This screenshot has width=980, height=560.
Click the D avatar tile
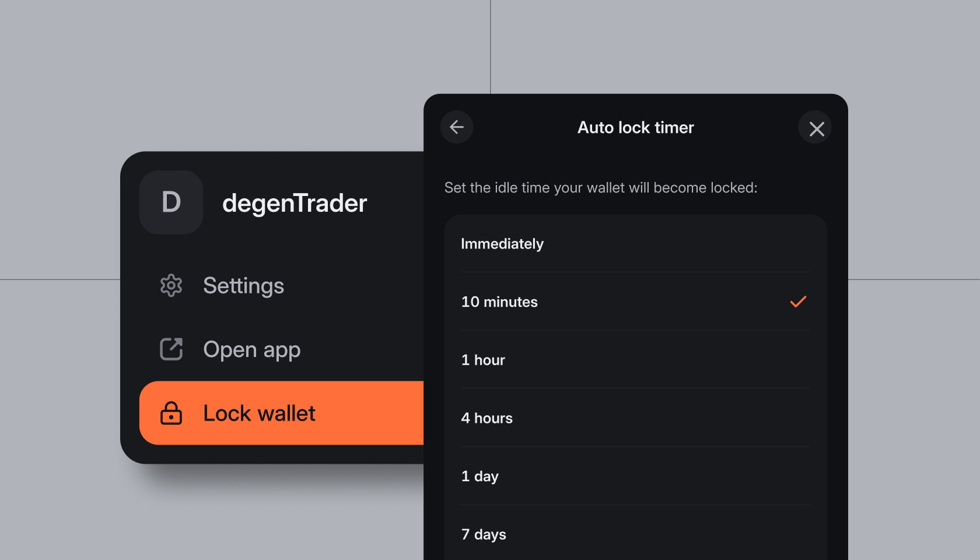(x=171, y=202)
